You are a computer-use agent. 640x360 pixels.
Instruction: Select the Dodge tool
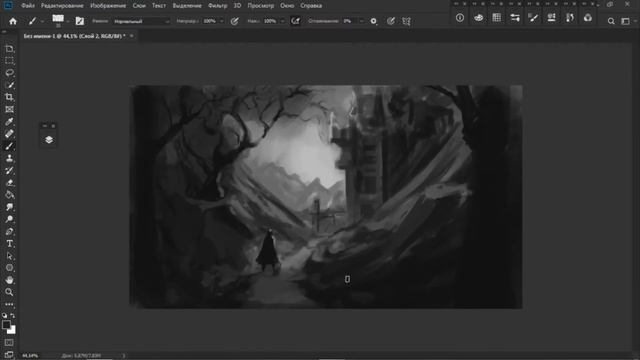tap(9, 219)
